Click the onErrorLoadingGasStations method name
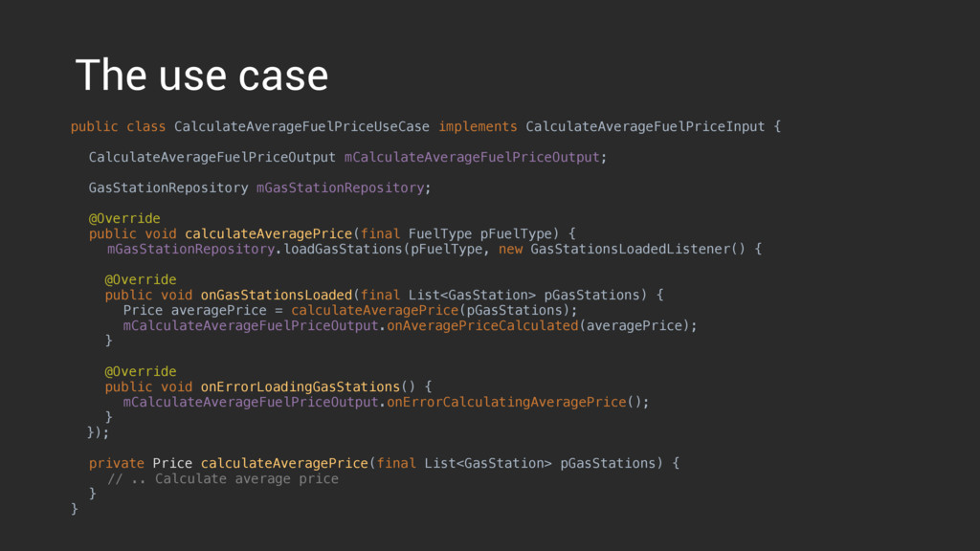Viewport: 980px width, 551px height. (x=300, y=386)
